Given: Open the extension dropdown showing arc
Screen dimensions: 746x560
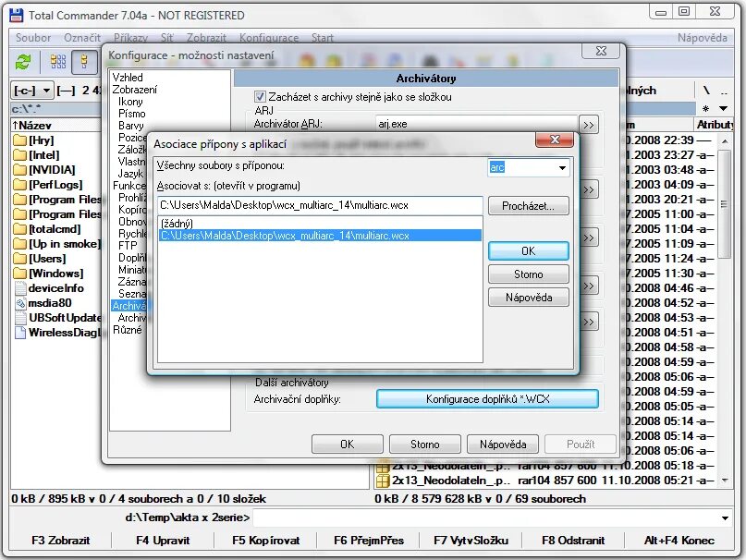Looking at the screenshot, I should [x=562, y=168].
